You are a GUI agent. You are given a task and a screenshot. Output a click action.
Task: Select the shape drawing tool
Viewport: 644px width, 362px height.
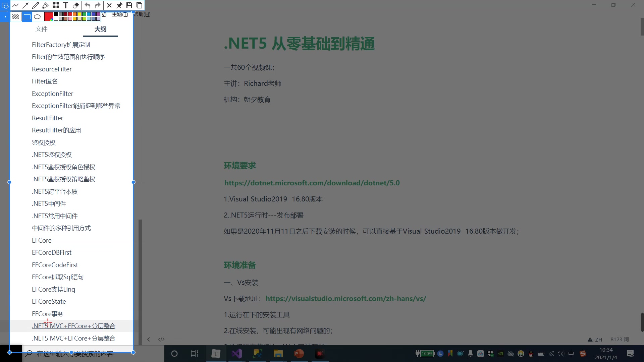[x=5, y=5]
